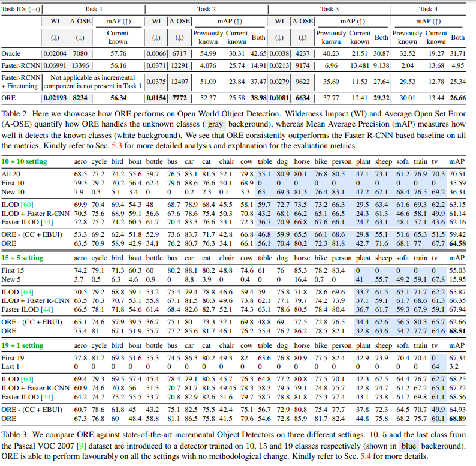Viewport: 476px width, 466px height.
Task: Click the '10 + 10 setting' heading
Action: pos(25,161)
